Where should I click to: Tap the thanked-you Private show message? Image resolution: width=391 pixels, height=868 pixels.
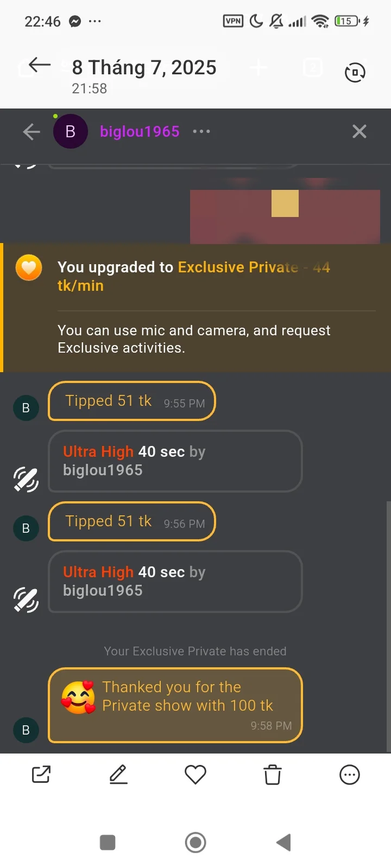coord(175,705)
